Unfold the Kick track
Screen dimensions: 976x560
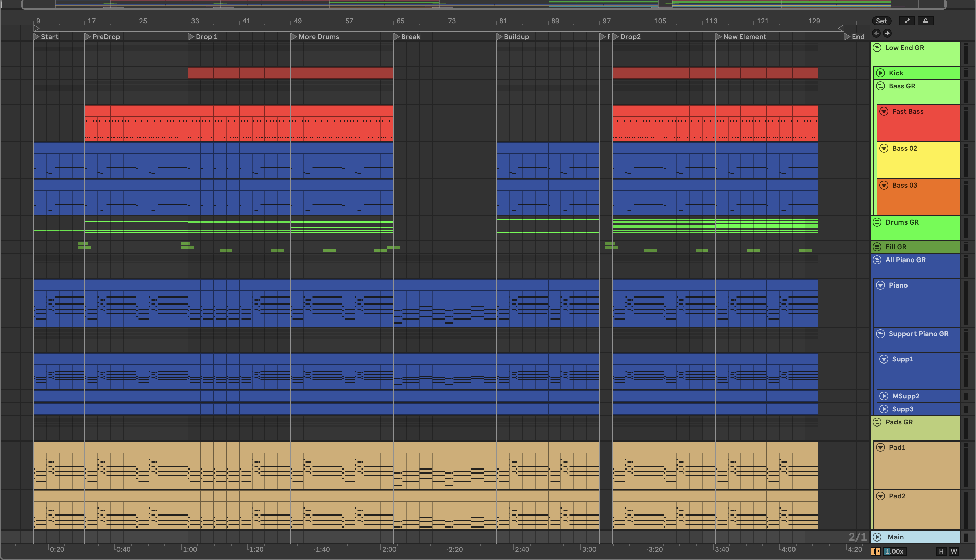click(x=880, y=73)
